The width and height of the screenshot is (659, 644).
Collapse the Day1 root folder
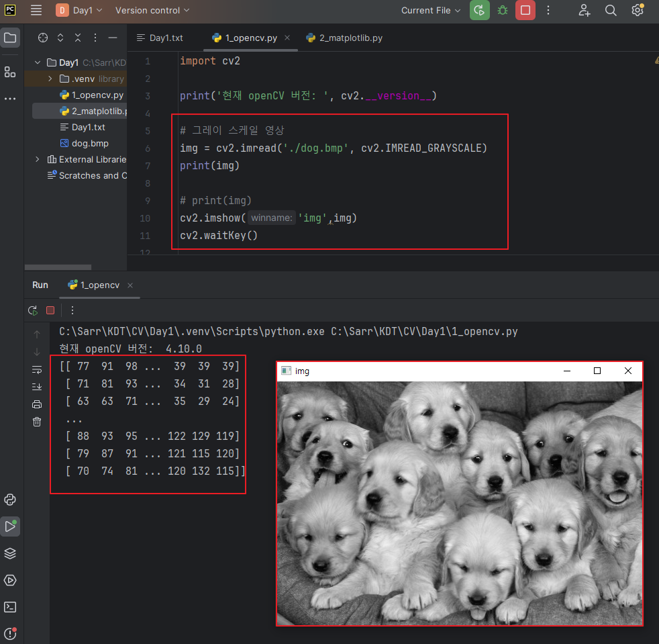click(x=38, y=62)
